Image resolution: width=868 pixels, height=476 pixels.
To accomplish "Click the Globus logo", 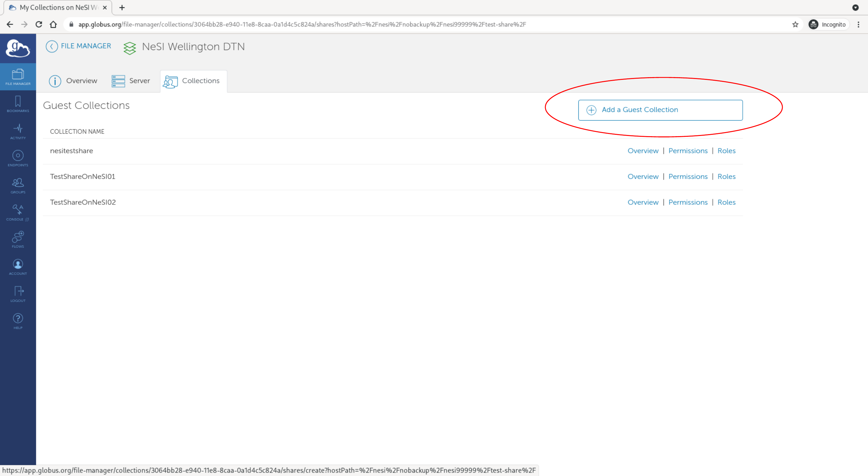I will click(18, 48).
